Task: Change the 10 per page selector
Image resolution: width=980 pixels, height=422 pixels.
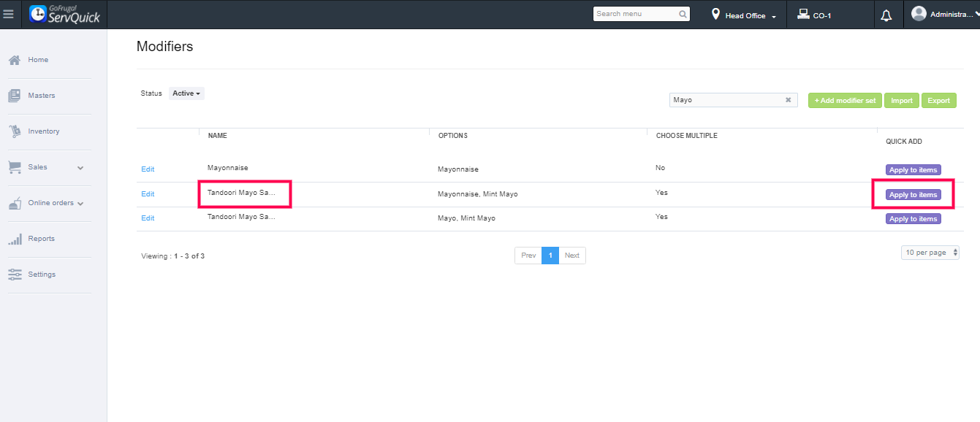Action: pyautogui.click(x=930, y=253)
